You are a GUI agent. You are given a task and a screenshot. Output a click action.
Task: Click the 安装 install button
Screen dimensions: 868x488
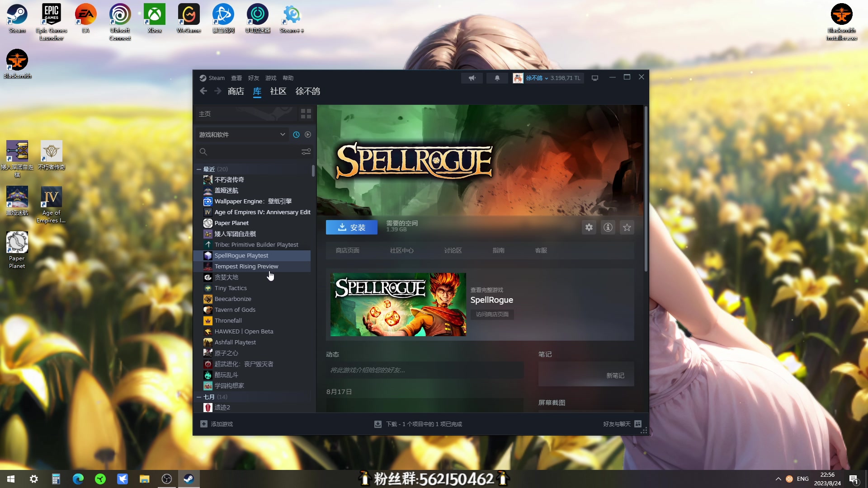pyautogui.click(x=352, y=227)
